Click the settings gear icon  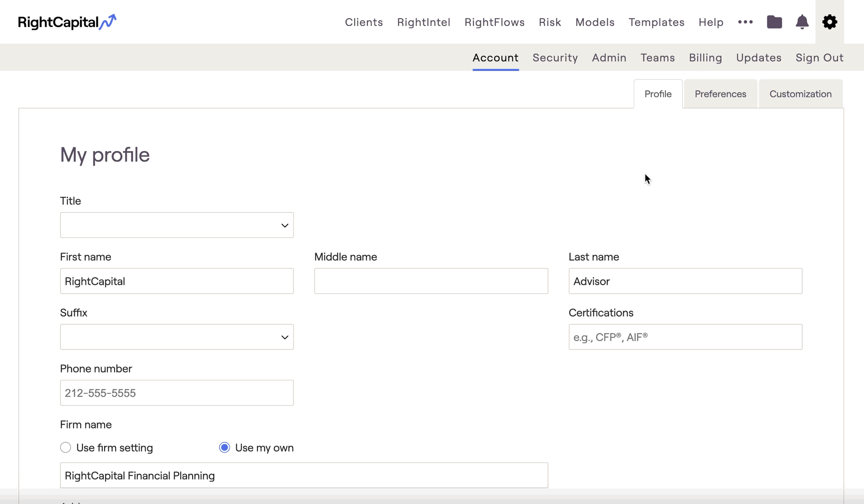tap(829, 22)
